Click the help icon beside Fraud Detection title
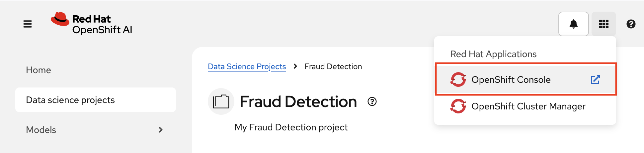The height and width of the screenshot is (153, 644). tap(372, 101)
